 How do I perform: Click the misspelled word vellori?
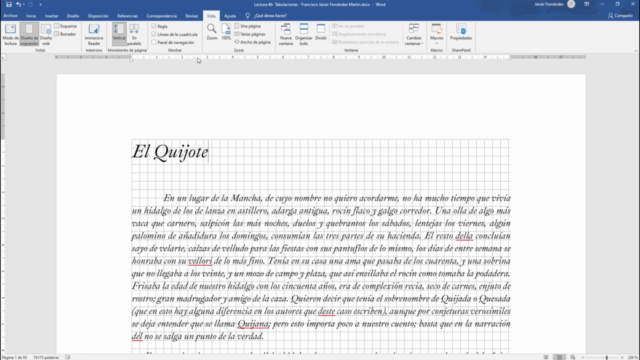pyautogui.click(x=200, y=261)
